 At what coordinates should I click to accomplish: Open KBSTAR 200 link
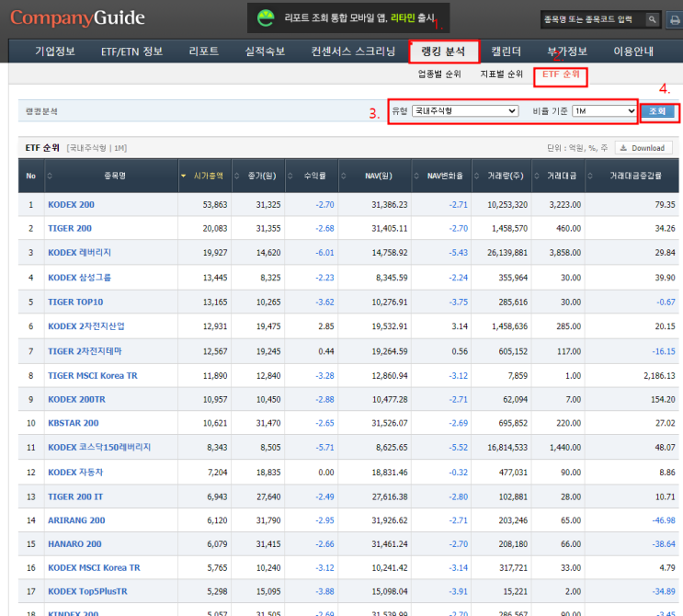pyautogui.click(x=74, y=423)
